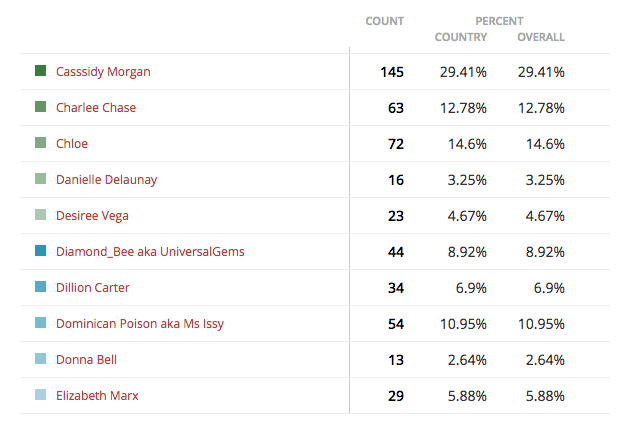Screen dimensions: 627x426
Task: Open the Desiree Vega link
Action: 92,216
